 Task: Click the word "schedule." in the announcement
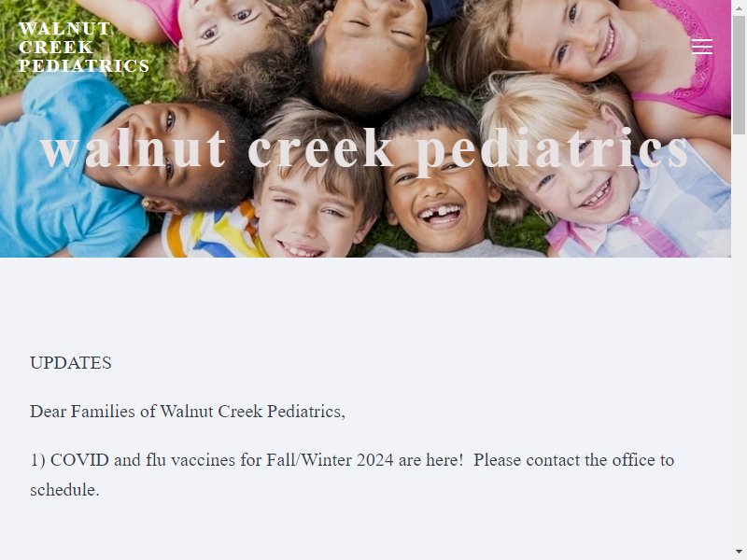click(x=64, y=490)
